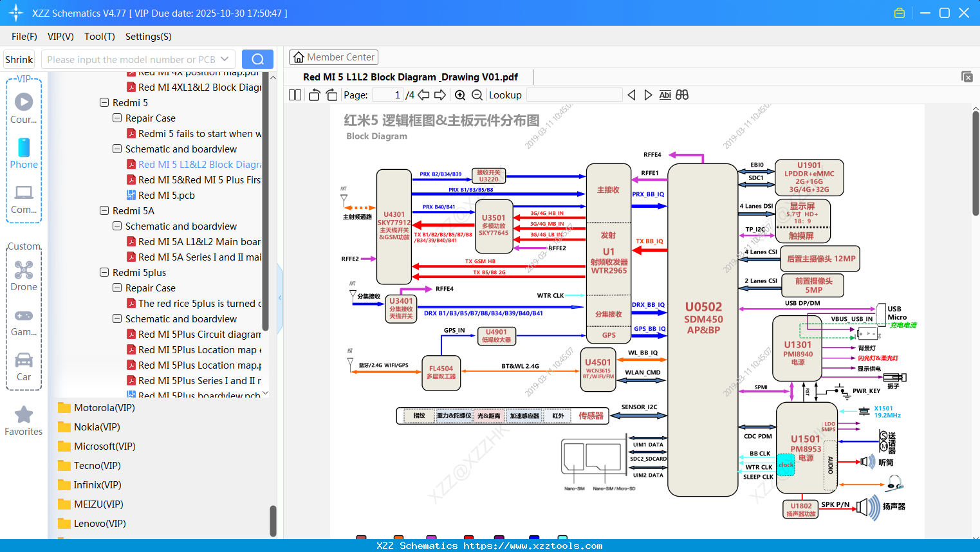980x552 pixels.
Task: Start search with the blue magnifier button
Action: pyautogui.click(x=257, y=59)
